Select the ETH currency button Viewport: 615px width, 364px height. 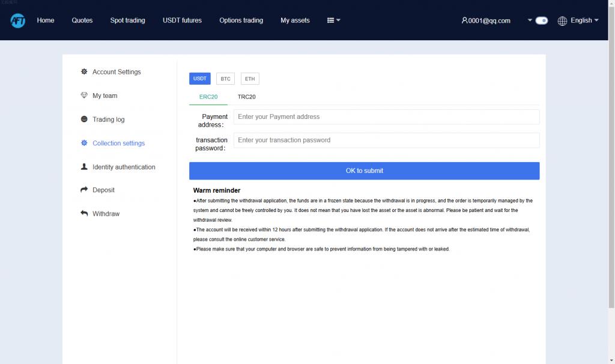(250, 79)
